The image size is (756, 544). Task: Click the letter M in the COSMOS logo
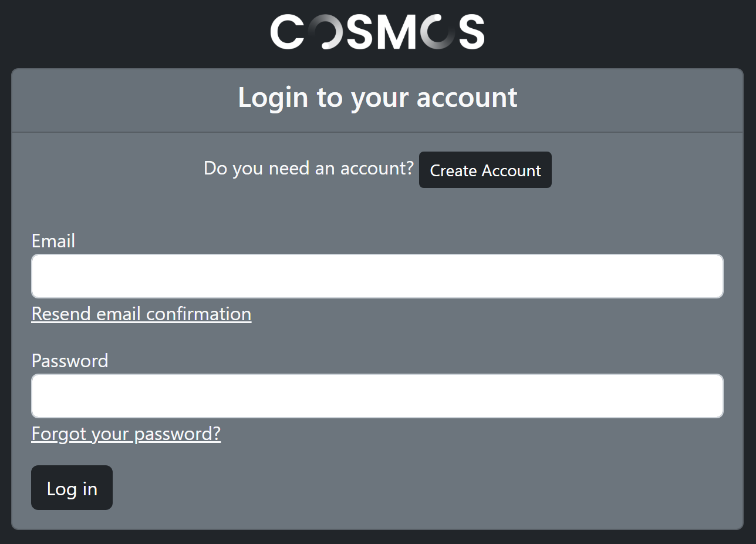click(396, 32)
